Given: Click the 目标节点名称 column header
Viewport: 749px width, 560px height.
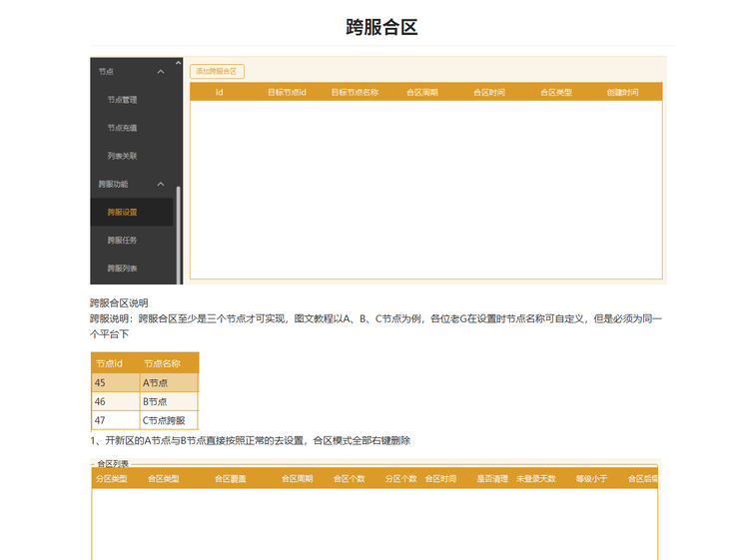Looking at the screenshot, I should (355, 92).
